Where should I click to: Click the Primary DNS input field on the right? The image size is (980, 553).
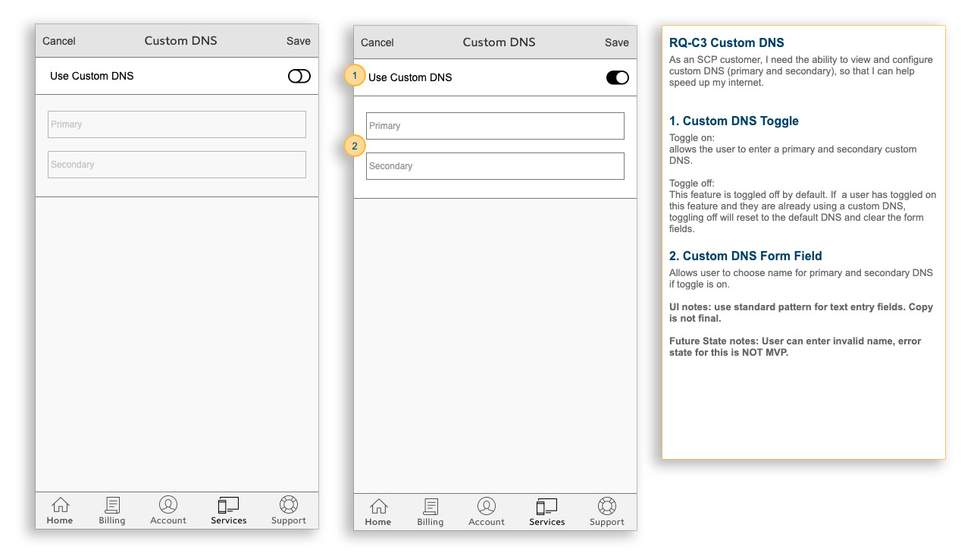click(x=495, y=125)
